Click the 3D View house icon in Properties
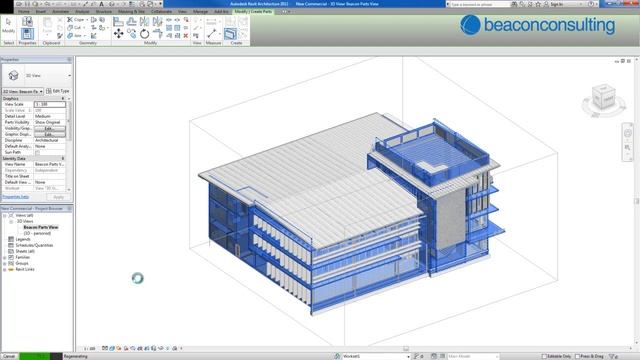The width and height of the screenshot is (640, 360). click(x=13, y=75)
